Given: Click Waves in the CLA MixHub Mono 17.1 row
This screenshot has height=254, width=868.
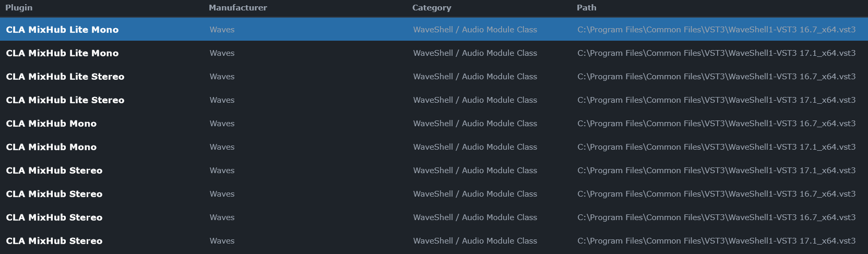Looking at the screenshot, I should [222, 147].
